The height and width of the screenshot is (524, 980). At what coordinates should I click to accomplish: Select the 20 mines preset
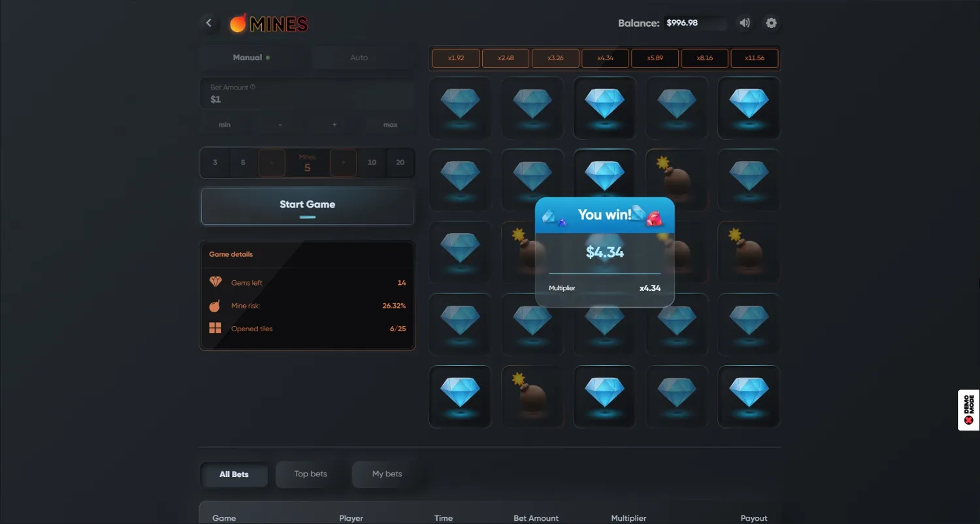(x=400, y=163)
